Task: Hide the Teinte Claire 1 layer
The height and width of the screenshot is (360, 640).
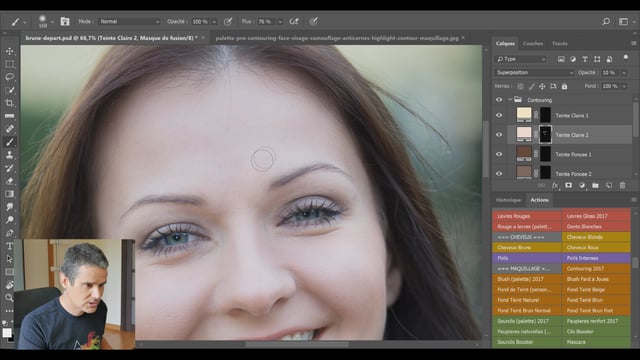Action: point(499,116)
